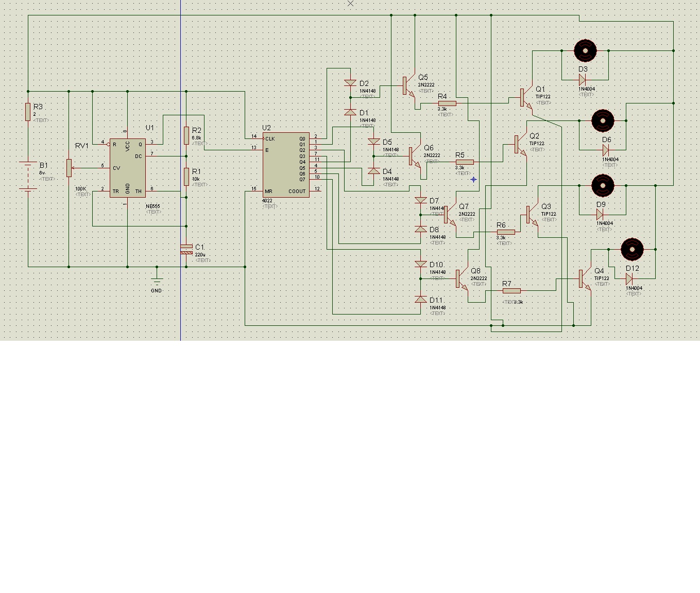This screenshot has width=700, height=593.
Task: Click the CLK pin label on U2
Action: 270,138
